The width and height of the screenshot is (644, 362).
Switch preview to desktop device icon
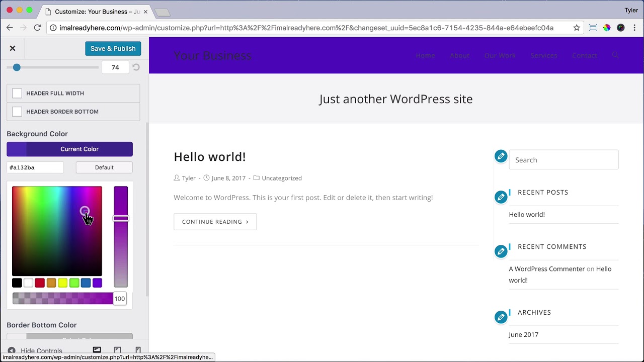click(97, 350)
